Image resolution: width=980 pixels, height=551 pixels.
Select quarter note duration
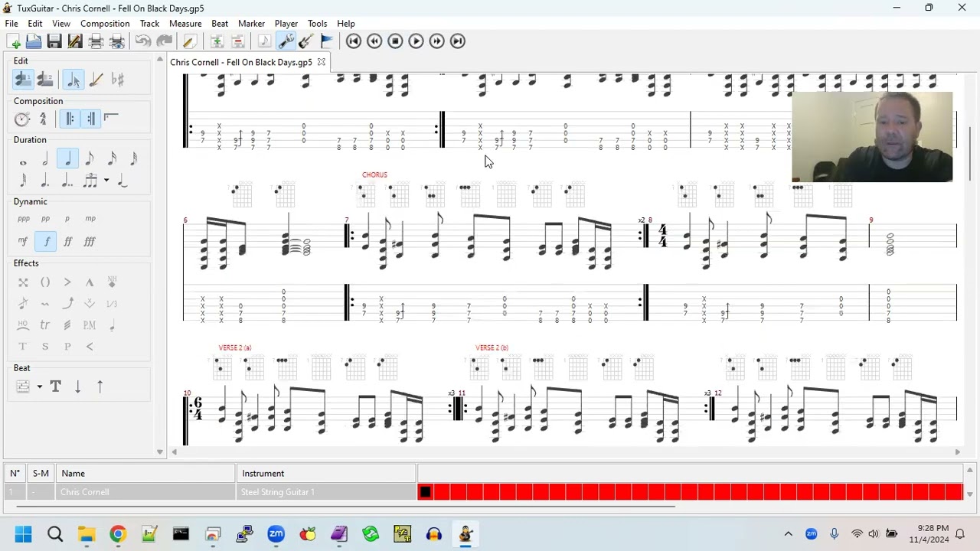[x=67, y=159]
